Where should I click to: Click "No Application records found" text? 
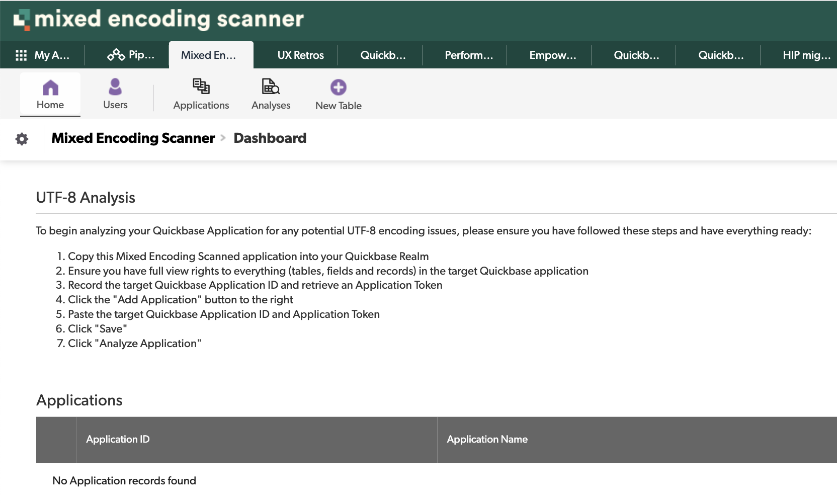click(124, 481)
